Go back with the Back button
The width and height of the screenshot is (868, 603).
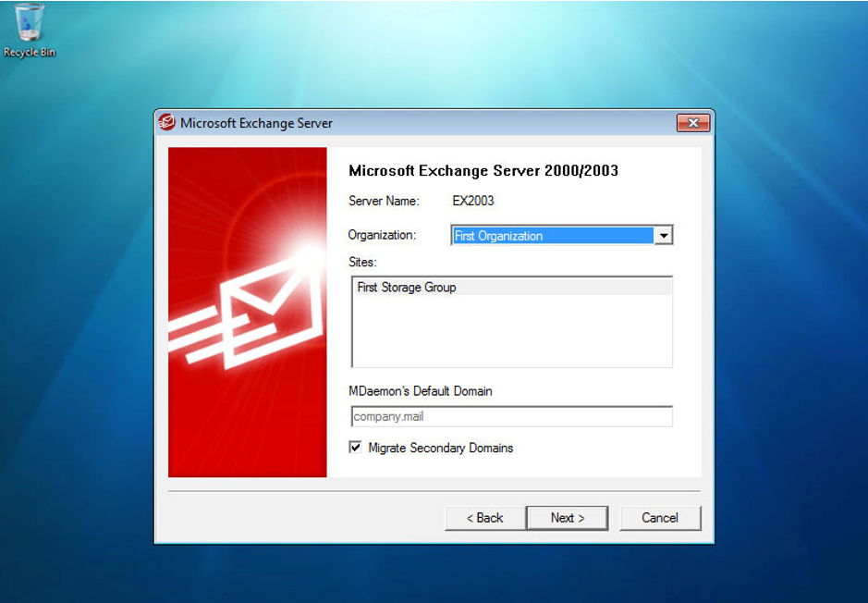(x=484, y=518)
